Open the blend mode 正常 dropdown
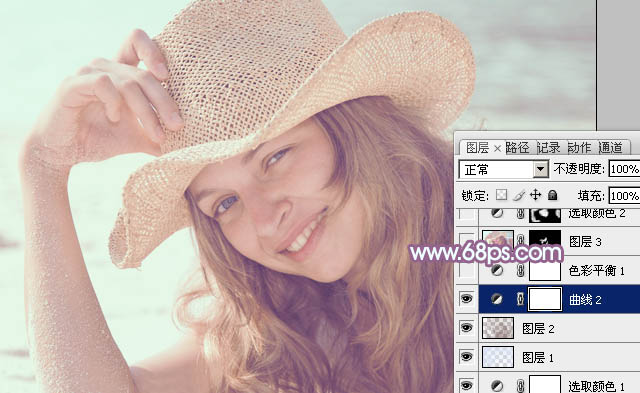 [504, 169]
